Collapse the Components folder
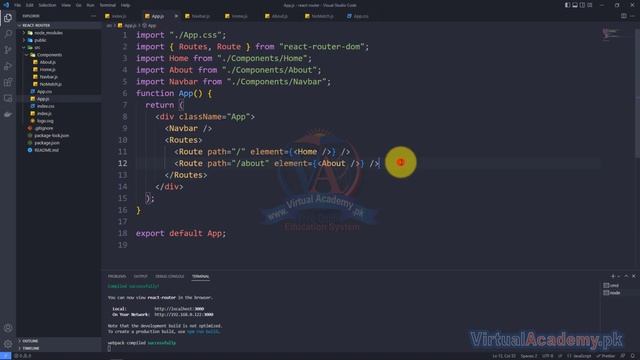 click(59, 55)
